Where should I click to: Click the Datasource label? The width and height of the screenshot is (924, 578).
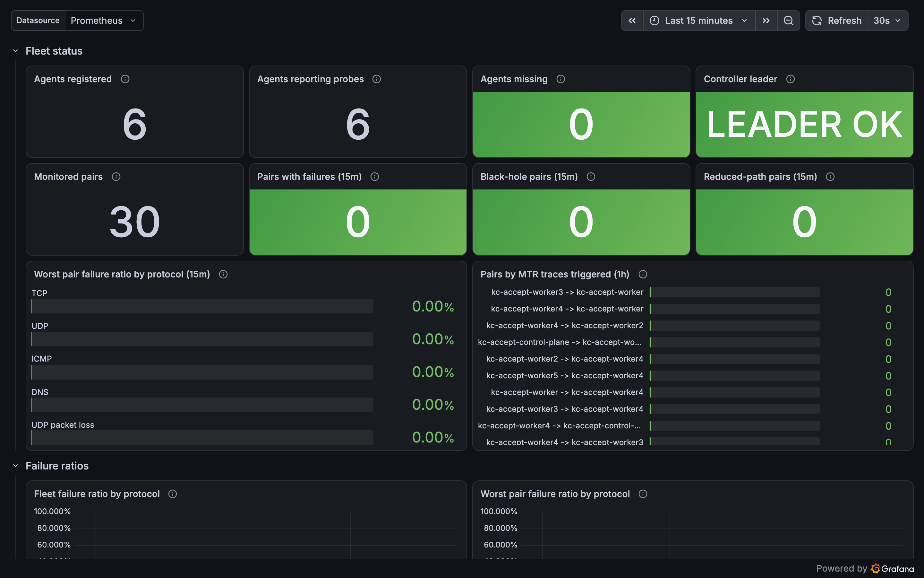pyautogui.click(x=38, y=21)
